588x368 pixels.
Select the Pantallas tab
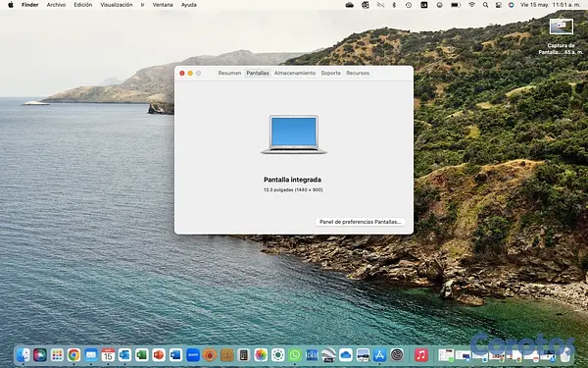pyautogui.click(x=258, y=73)
